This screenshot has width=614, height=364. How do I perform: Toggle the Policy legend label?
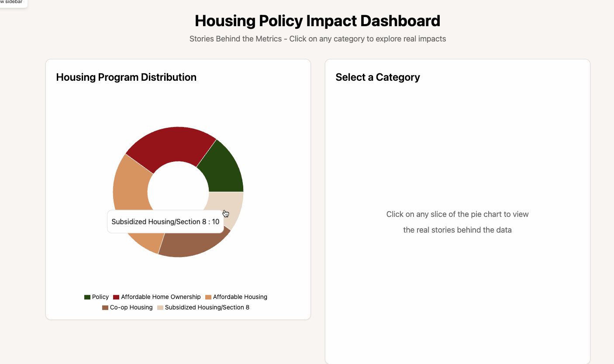(x=100, y=297)
